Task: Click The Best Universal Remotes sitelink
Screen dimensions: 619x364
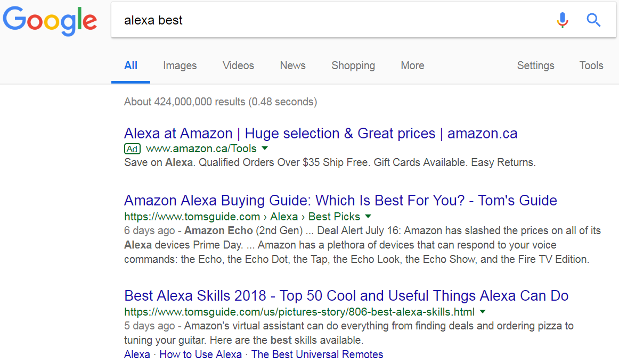Action: [317, 354]
